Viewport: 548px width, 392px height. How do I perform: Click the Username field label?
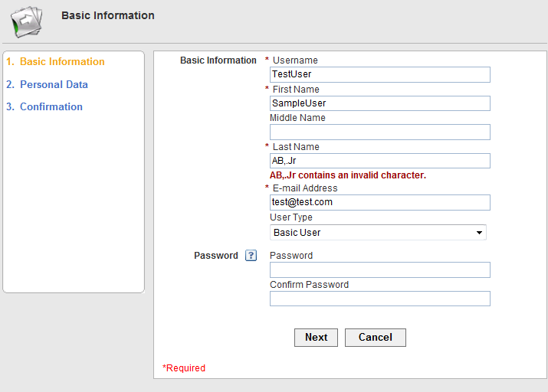click(x=295, y=60)
